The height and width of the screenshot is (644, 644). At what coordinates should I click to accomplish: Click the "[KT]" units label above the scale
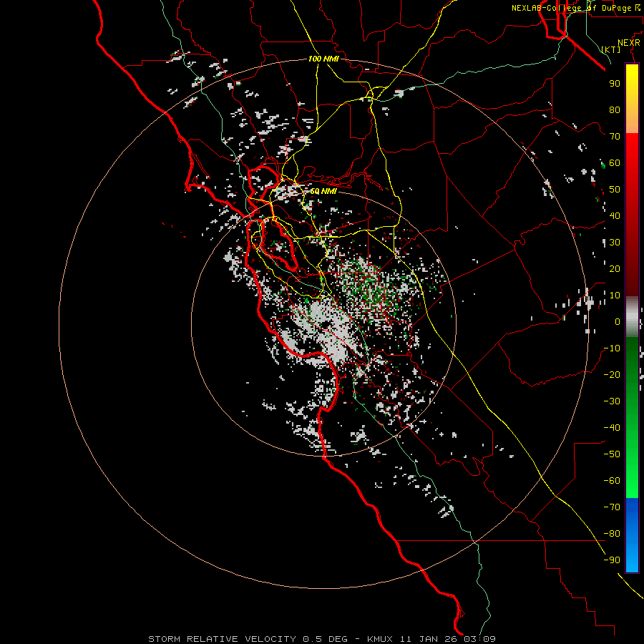pos(611,49)
